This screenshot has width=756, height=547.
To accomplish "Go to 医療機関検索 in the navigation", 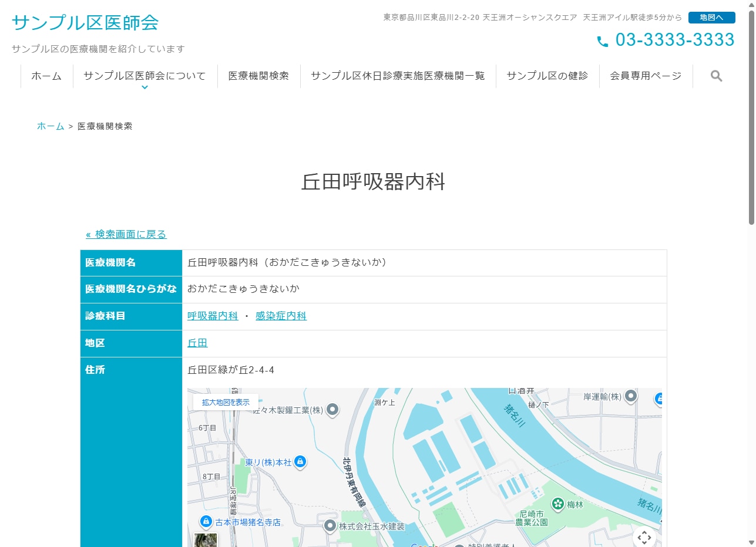I will tap(258, 76).
